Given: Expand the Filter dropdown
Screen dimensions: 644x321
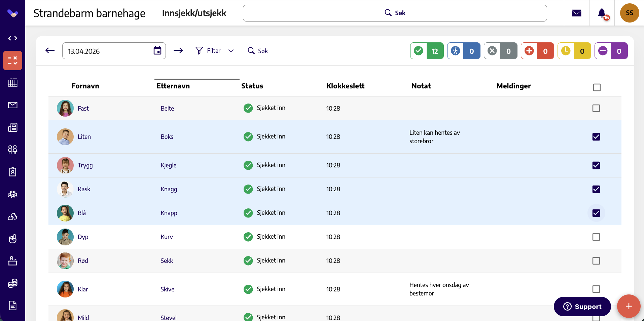Looking at the screenshot, I should (214, 50).
